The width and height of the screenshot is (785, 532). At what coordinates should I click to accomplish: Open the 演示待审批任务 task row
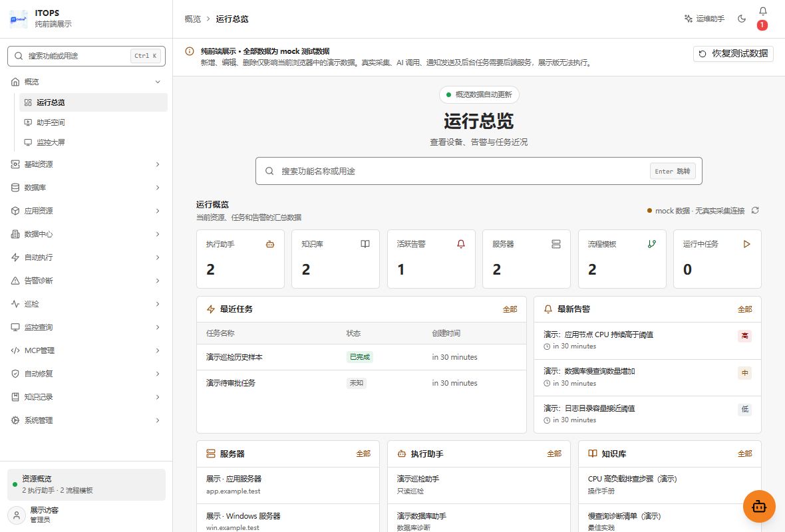361,383
